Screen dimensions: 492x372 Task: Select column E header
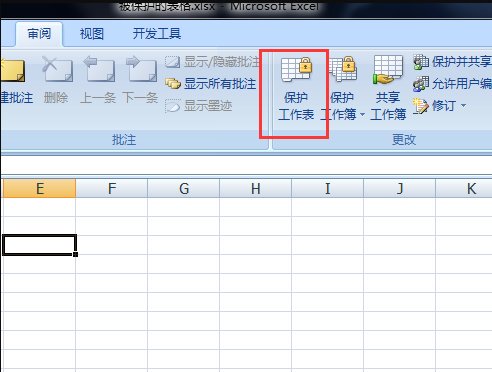point(39,189)
